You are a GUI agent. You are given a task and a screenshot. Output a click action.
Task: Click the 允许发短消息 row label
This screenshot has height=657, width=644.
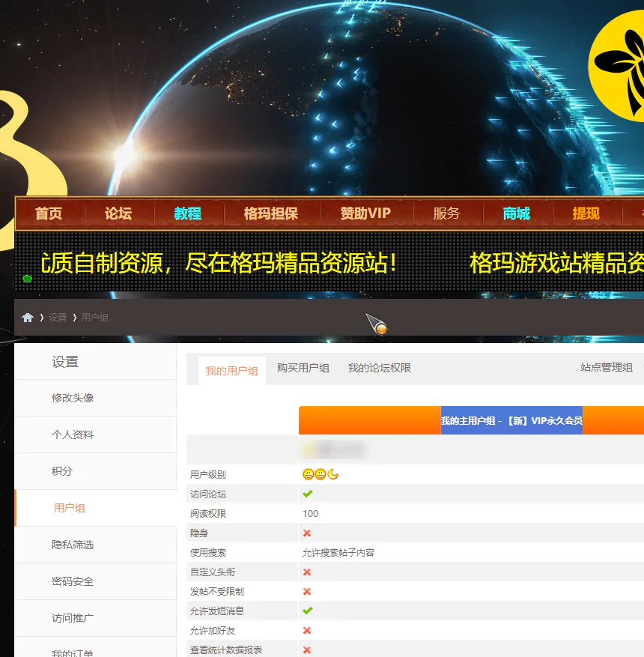[x=217, y=611]
